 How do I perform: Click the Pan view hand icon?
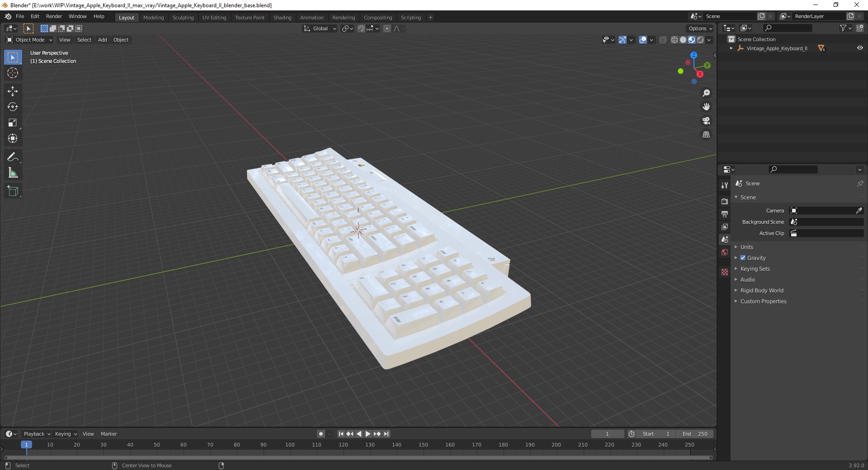(x=706, y=107)
